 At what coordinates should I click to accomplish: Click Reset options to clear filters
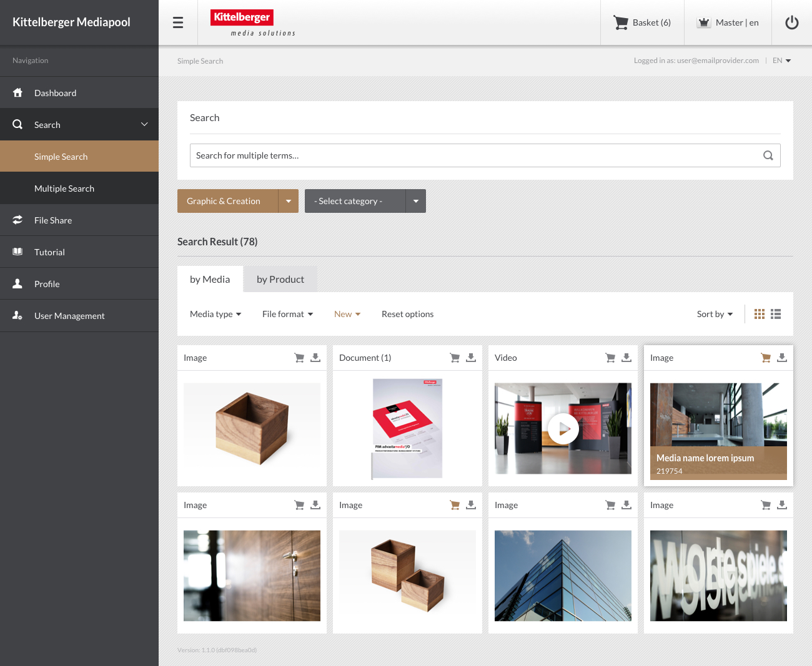coord(407,314)
